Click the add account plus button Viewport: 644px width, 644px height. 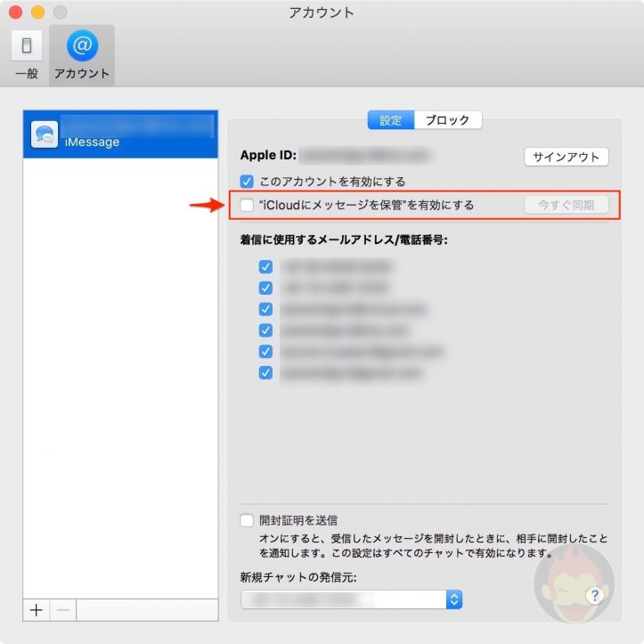[37, 610]
